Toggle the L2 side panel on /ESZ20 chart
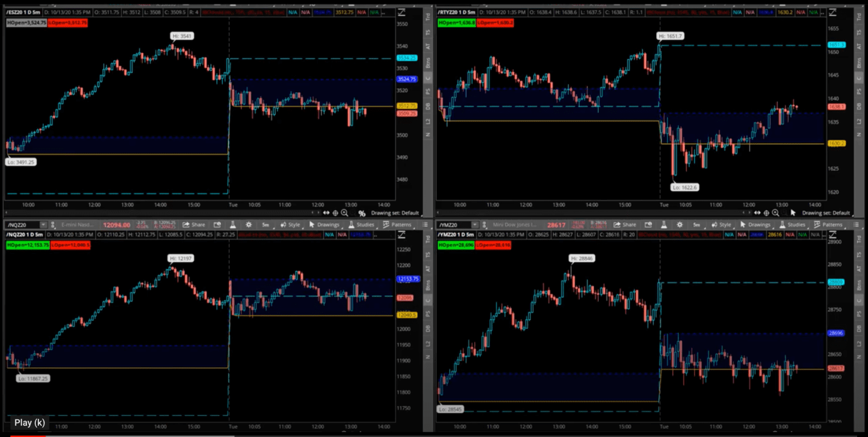 427,121
